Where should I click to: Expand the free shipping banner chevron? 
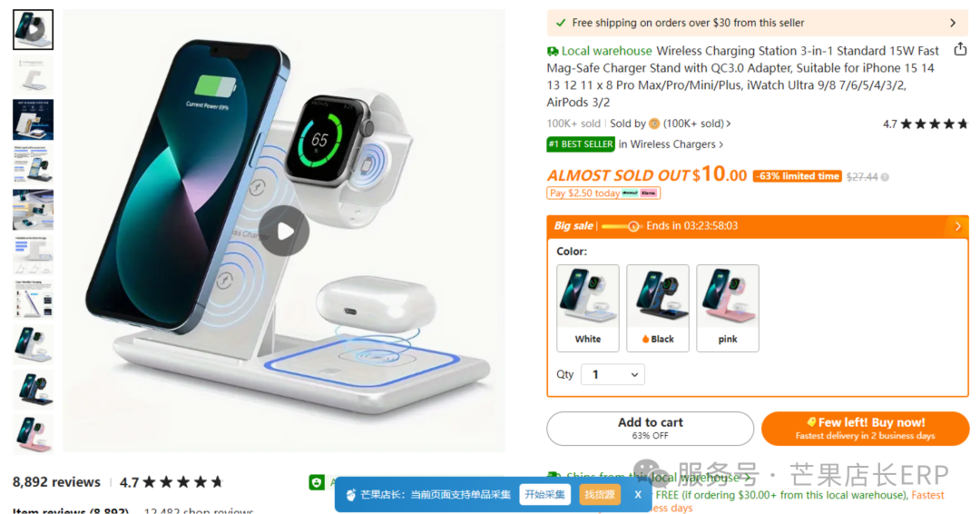click(x=953, y=23)
